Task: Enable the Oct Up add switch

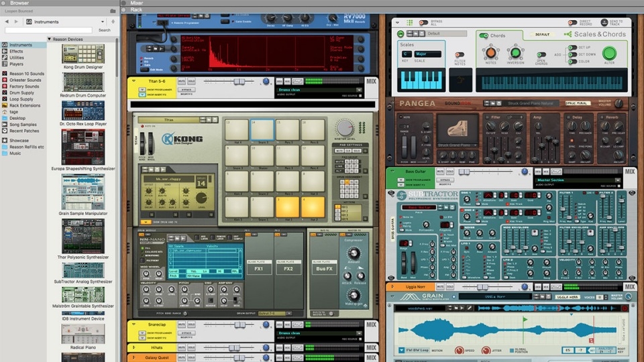Action: pyautogui.click(x=572, y=48)
